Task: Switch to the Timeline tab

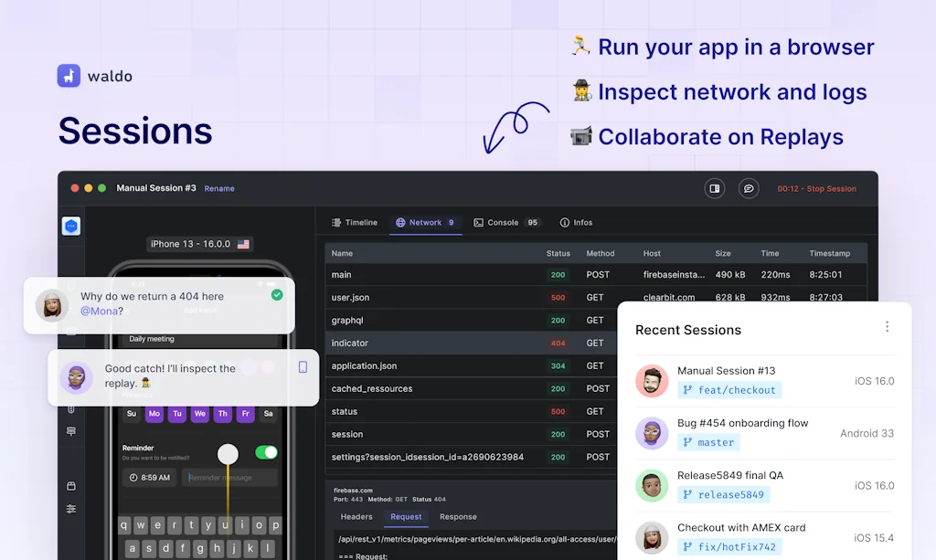Action: [x=354, y=222]
